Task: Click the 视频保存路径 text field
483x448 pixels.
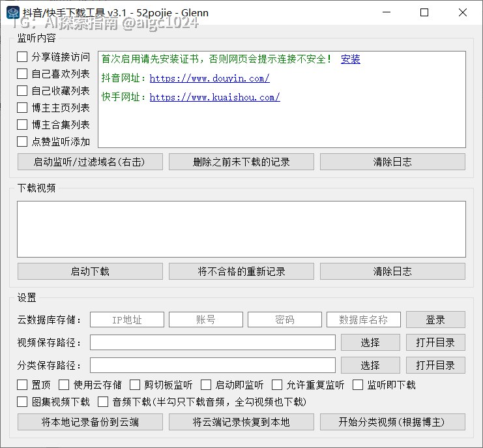Action: pos(212,342)
